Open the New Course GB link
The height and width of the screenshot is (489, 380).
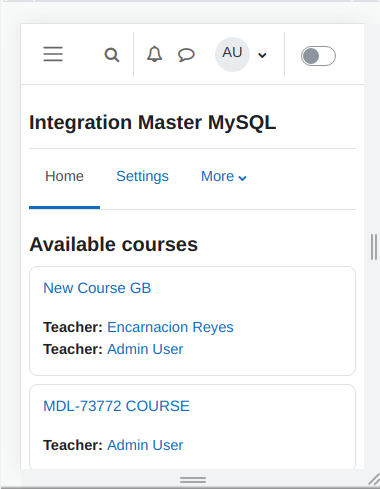tap(97, 288)
